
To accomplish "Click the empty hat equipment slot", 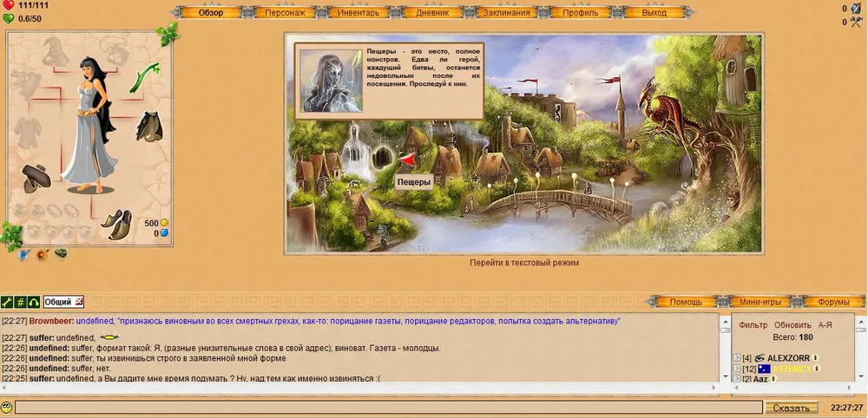I will (56, 51).
